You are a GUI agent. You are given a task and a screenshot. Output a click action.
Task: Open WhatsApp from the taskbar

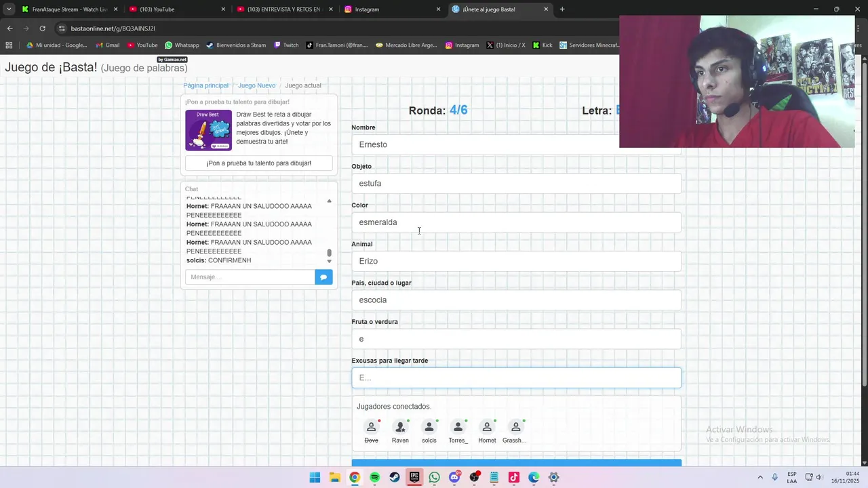click(435, 477)
